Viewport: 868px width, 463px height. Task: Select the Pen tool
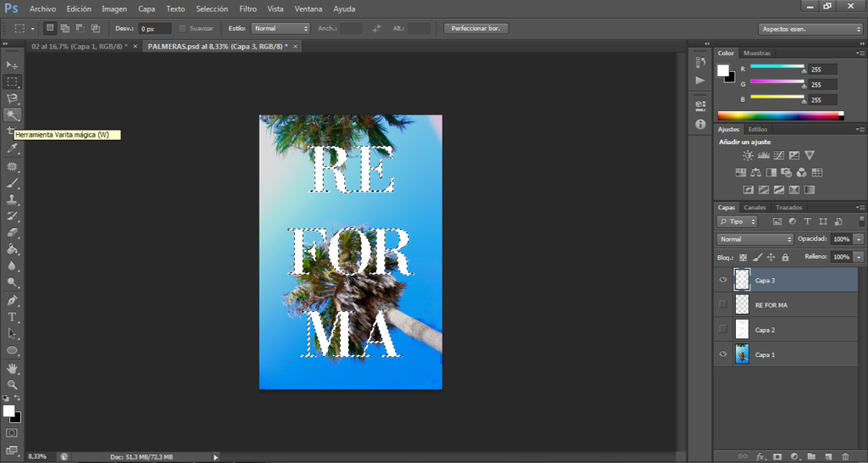click(12, 301)
